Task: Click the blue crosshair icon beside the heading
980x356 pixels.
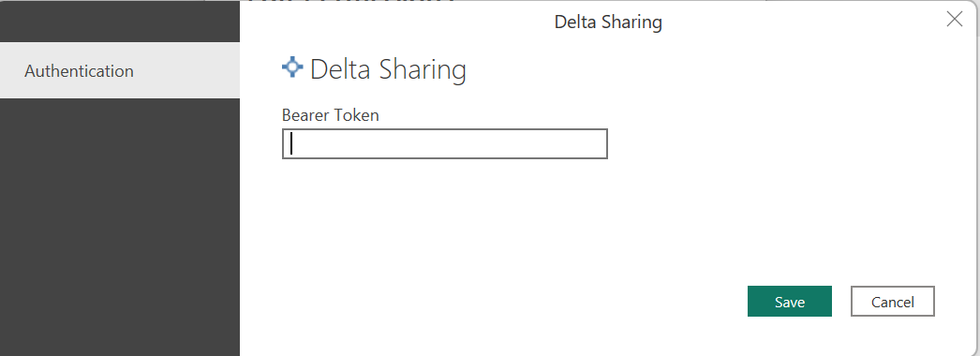Action: (292, 67)
